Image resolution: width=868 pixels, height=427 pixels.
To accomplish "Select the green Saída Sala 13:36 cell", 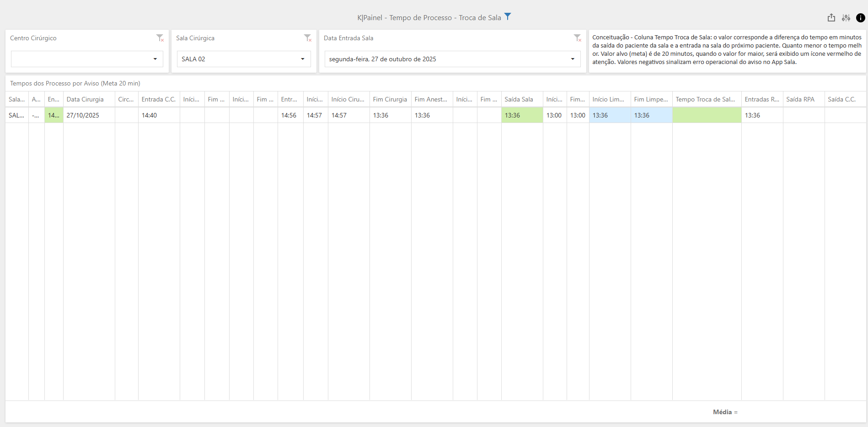I will point(522,115).
